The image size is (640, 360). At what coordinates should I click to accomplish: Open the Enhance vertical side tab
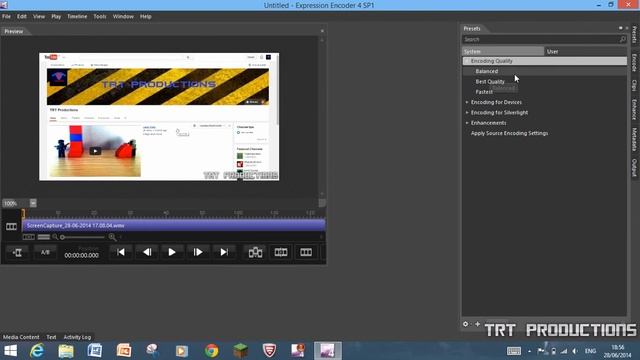click(x=634, y=109)
